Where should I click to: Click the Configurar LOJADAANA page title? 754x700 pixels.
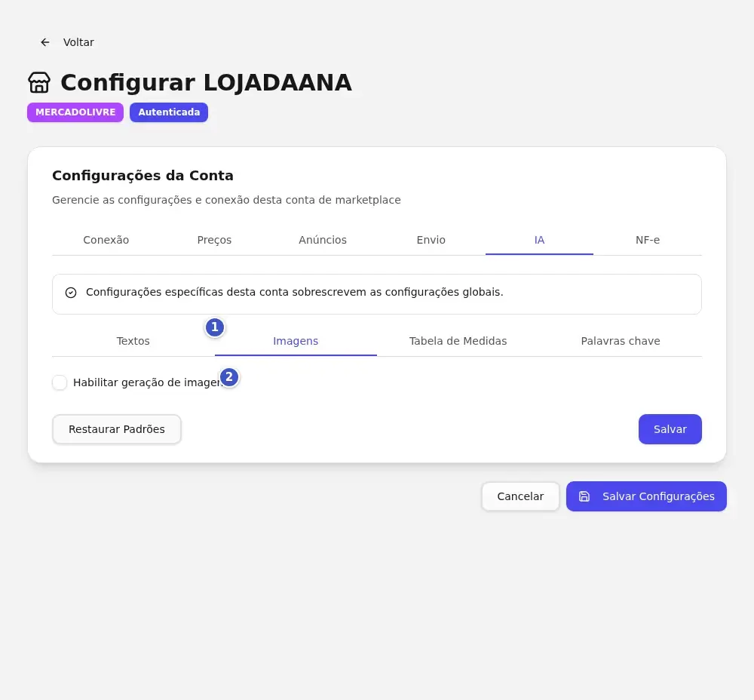point(207,82)
